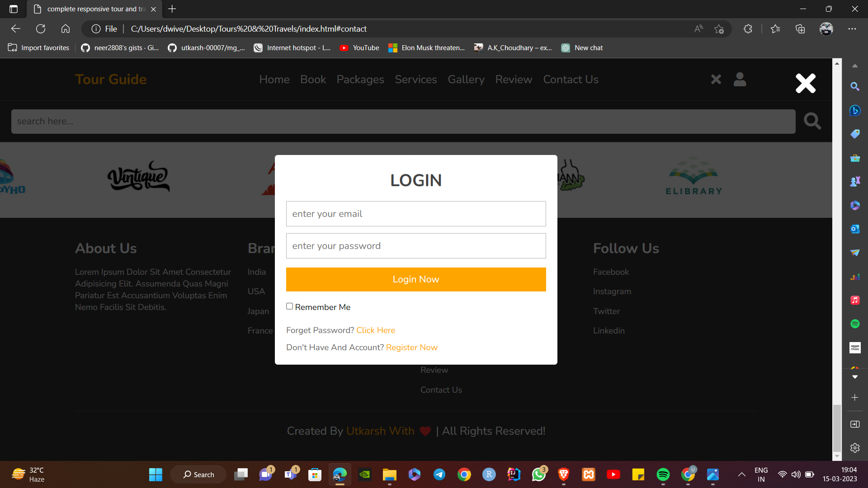Open Edge sidebar Outlook icon

[854, 229]
